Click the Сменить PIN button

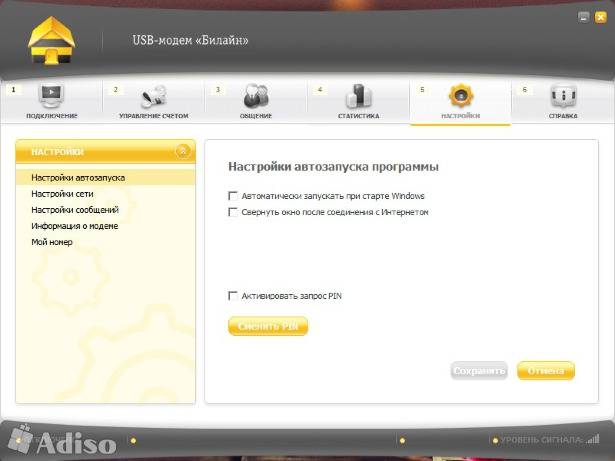click(x=267, y=326)
